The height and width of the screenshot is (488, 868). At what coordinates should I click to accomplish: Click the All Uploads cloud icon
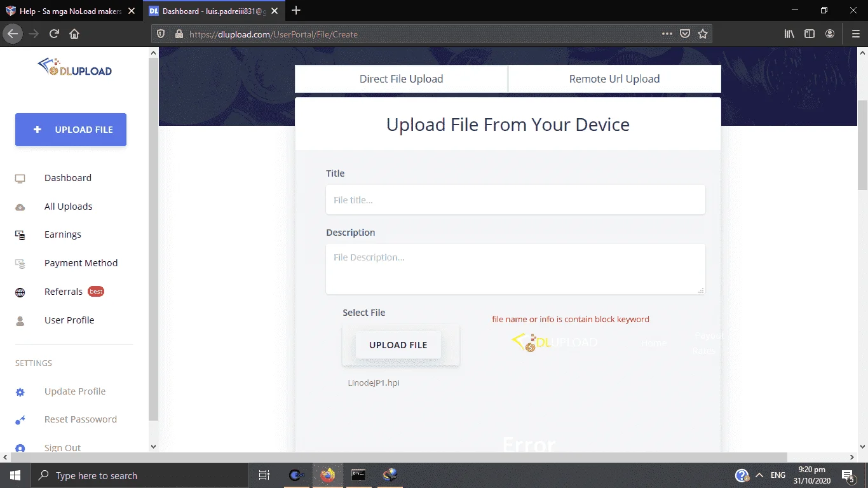(x=20, y=207)
